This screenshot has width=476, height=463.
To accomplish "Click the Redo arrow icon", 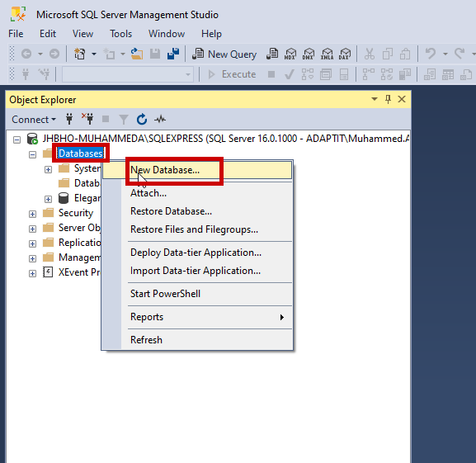I will tap(460, 54).
